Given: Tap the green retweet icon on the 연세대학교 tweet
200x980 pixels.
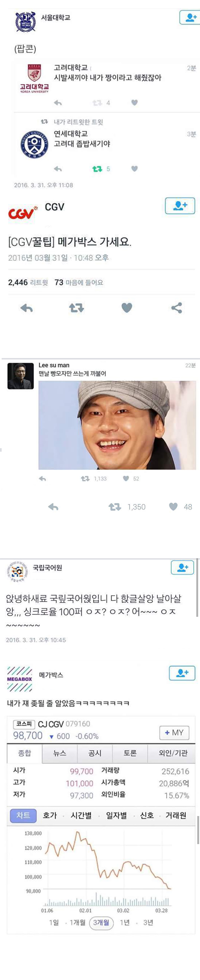Looking at the screenshot, I should click(97, 169).
